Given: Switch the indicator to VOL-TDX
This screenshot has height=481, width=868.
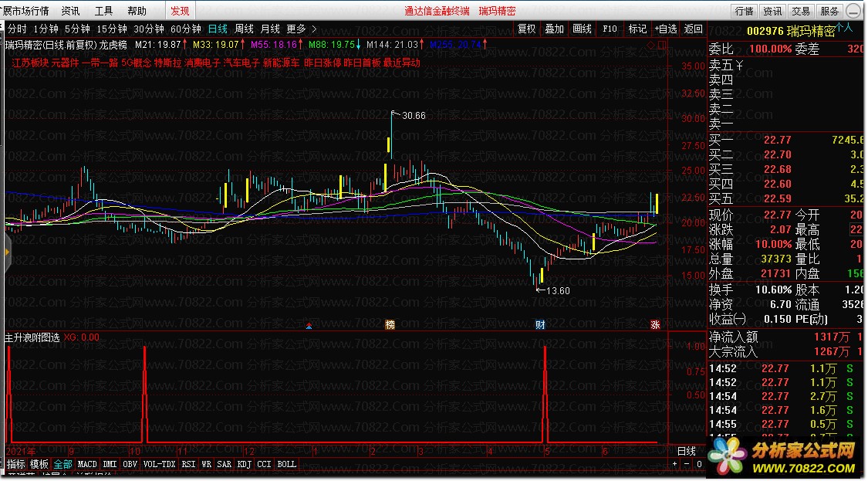Looking at the screenshot, I should (159, 464).
